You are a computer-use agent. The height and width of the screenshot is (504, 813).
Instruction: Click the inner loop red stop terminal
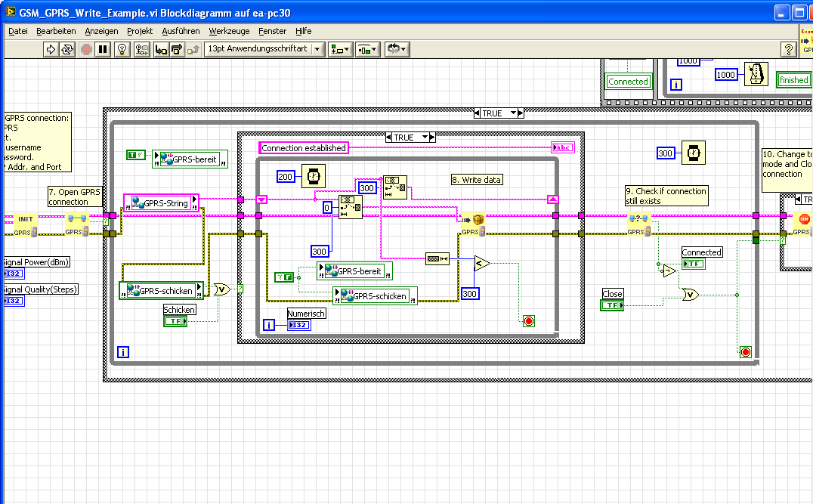coord(528,321)
